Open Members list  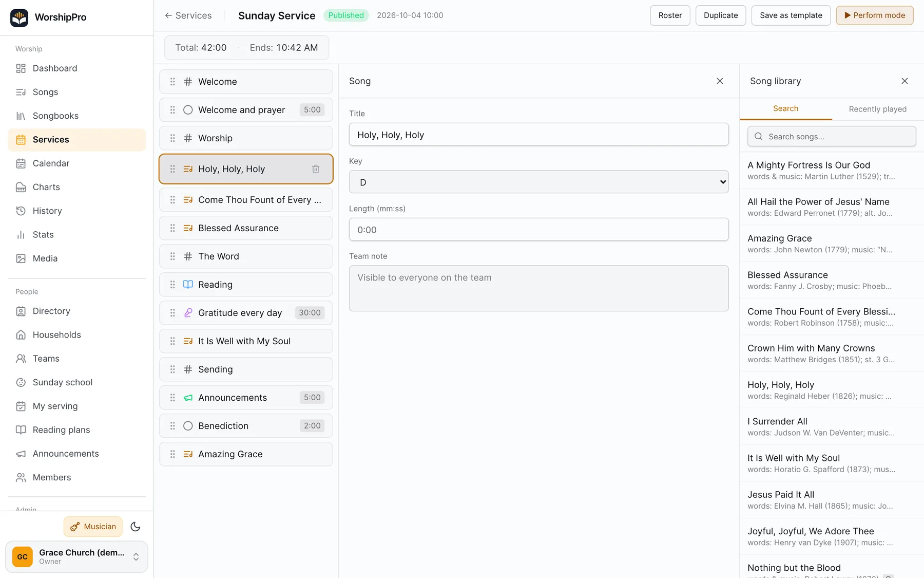tap(76, 477)
